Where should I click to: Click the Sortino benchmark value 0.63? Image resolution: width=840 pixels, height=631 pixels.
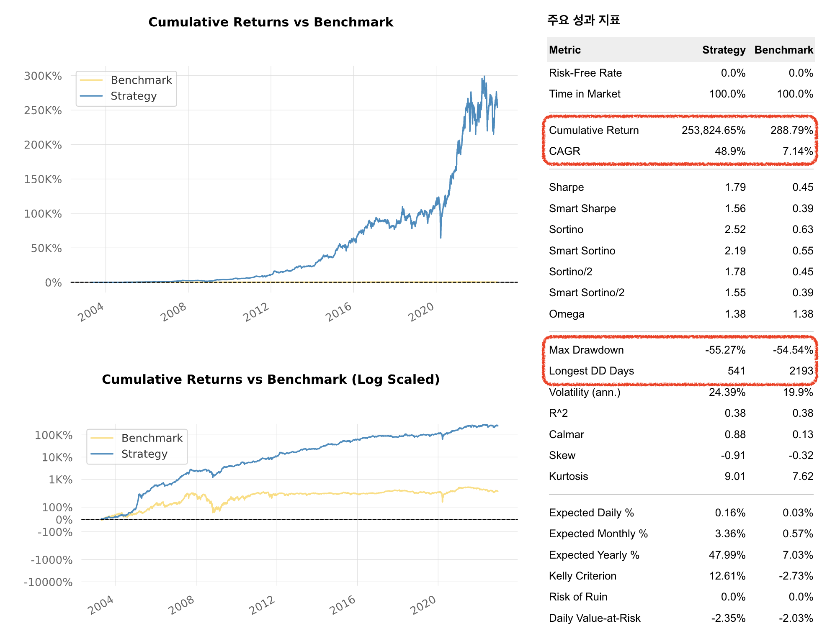pyautogui.click(x=802, y=230)
